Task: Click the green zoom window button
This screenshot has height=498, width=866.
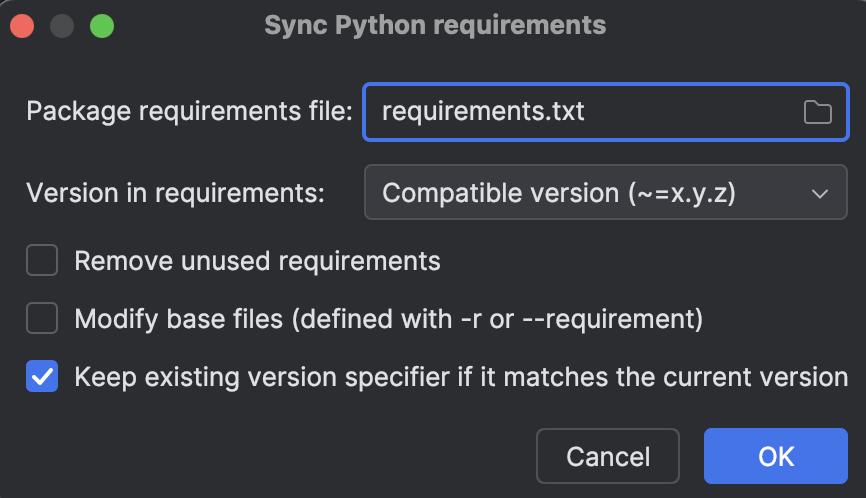Action: (102, 26)
